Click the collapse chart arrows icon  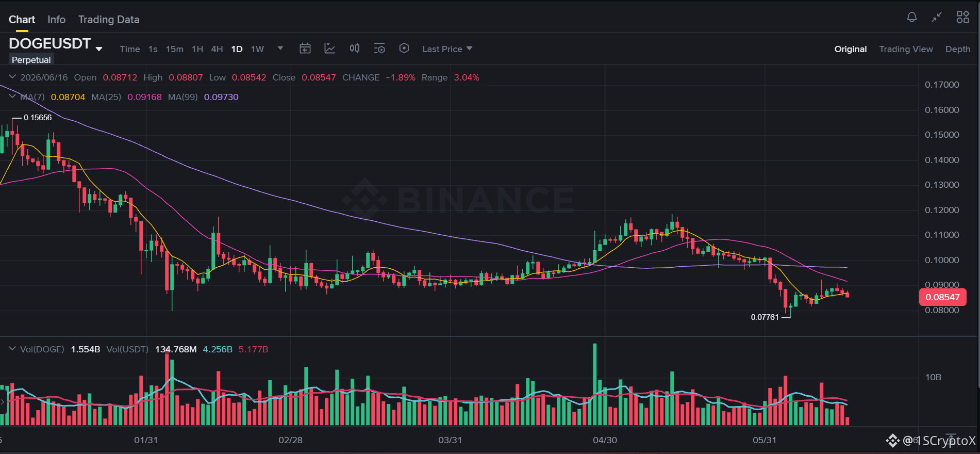[x=937, y=17]
